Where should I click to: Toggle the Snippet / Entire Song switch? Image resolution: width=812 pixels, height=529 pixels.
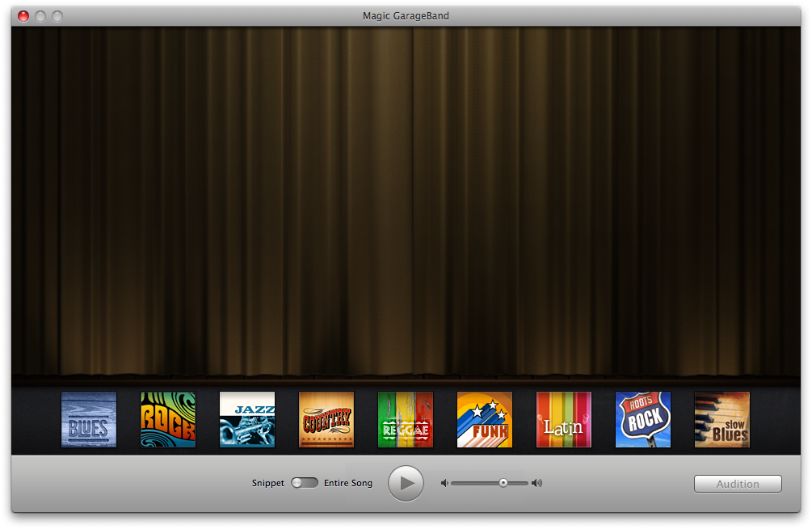[x=305, y=483]
